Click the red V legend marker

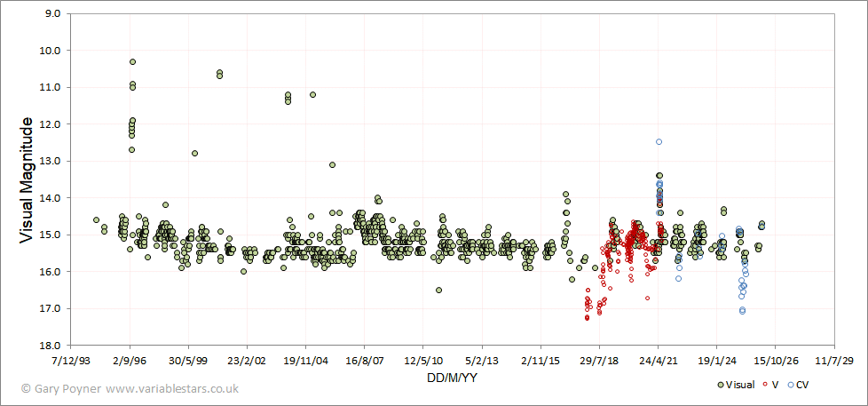tap(766, 385)
